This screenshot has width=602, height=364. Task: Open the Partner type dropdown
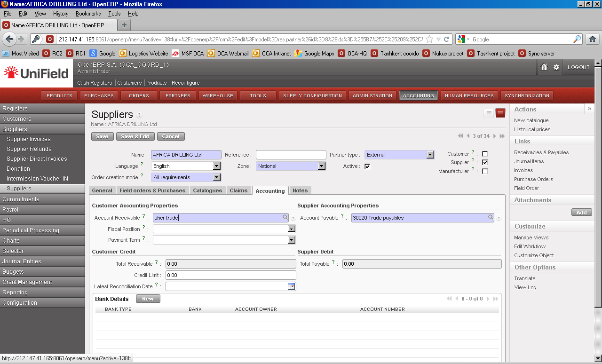coord(430,155)
